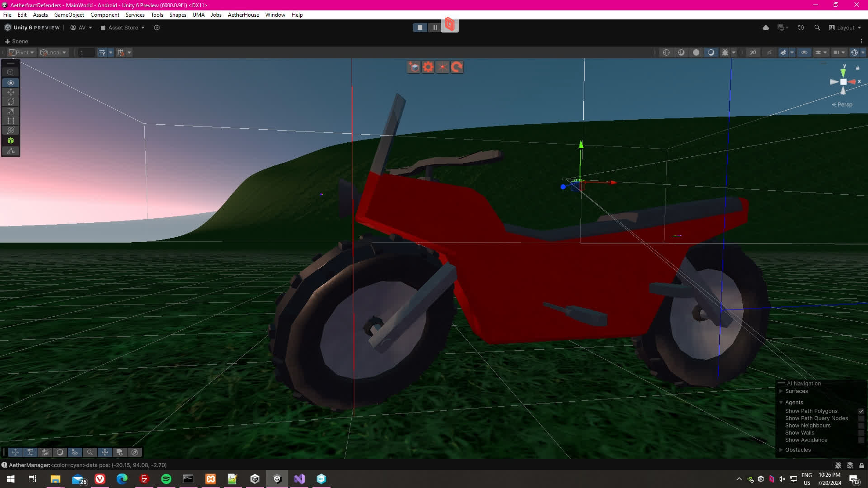Click the pause button

[435, 28]
